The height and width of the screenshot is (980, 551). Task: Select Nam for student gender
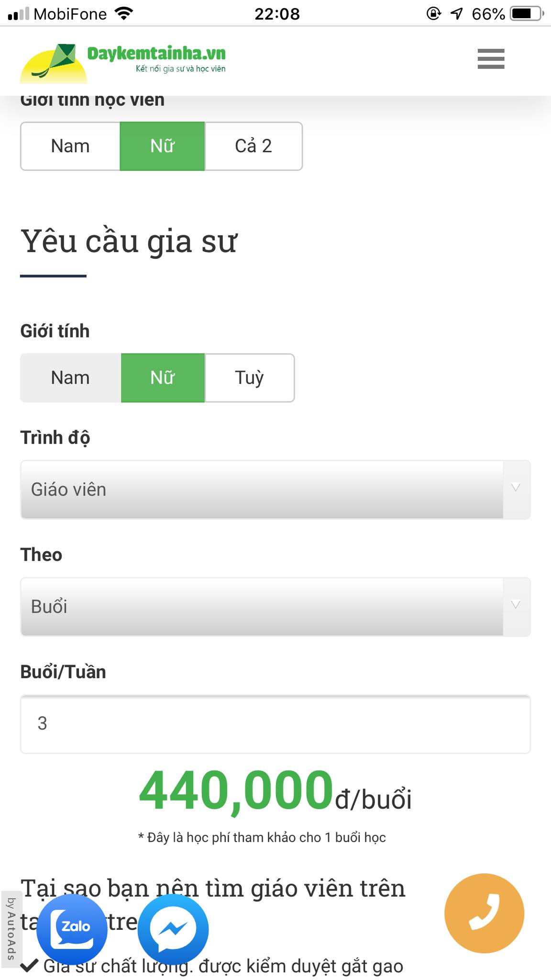pos(71,146)
